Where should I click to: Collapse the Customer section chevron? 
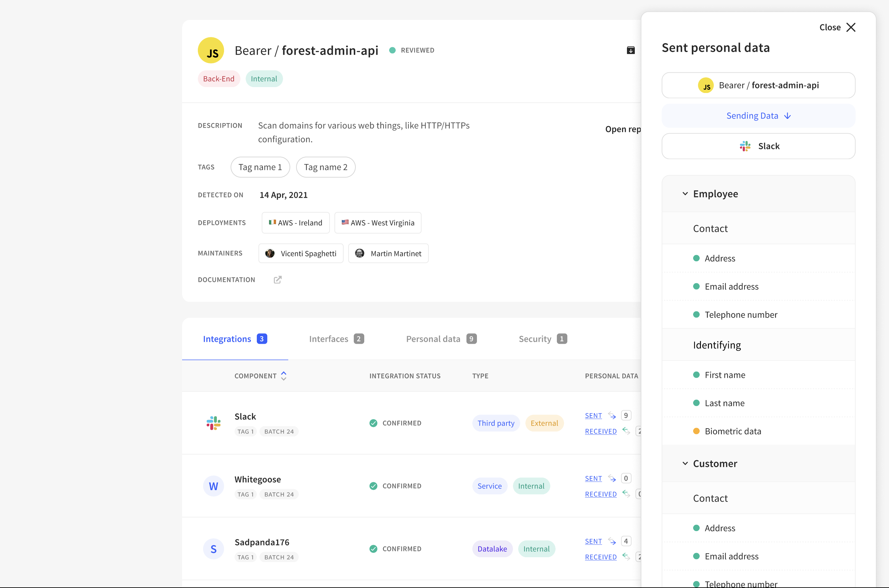click(685, 464)
